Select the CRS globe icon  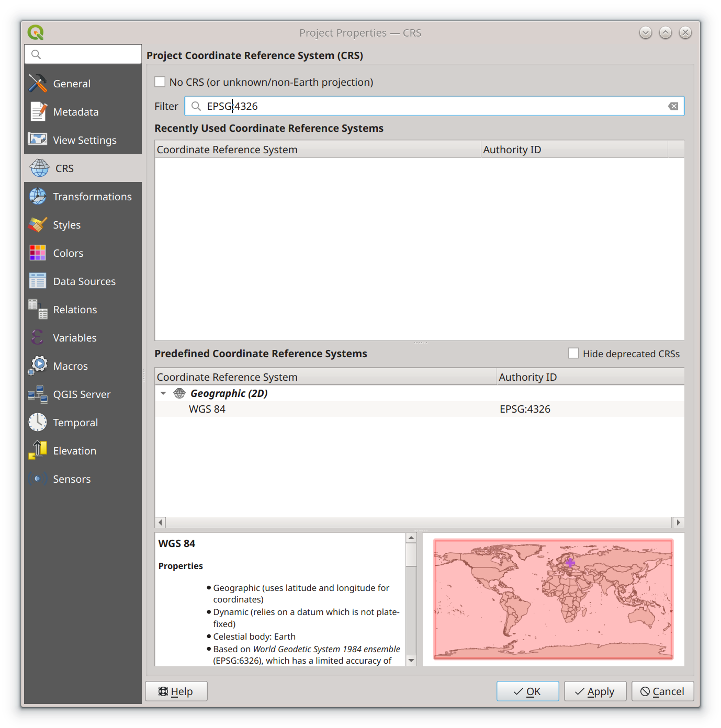[39, 168]
